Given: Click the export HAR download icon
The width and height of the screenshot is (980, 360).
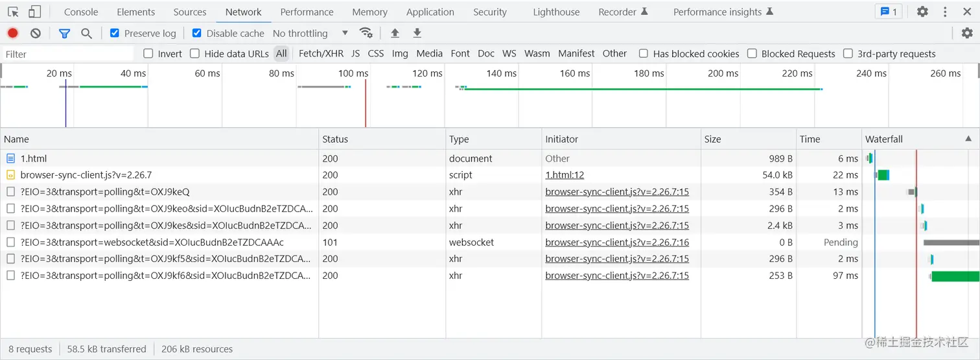Looking at the screenshot, I should (x=417, y=33).
